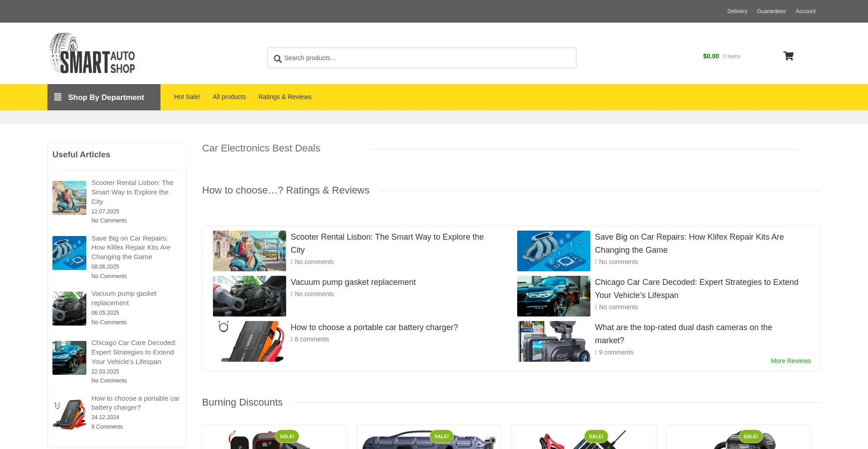Click No Comments under sidebar Chicago article

(109, 381)
